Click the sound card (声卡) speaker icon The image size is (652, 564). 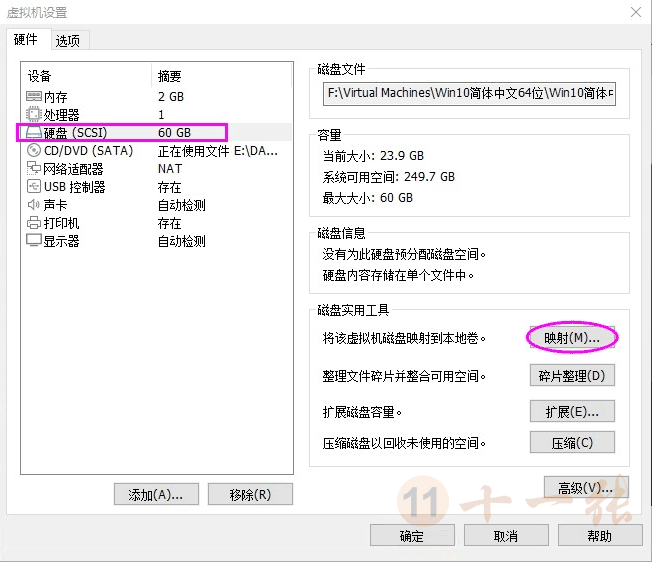34,205
